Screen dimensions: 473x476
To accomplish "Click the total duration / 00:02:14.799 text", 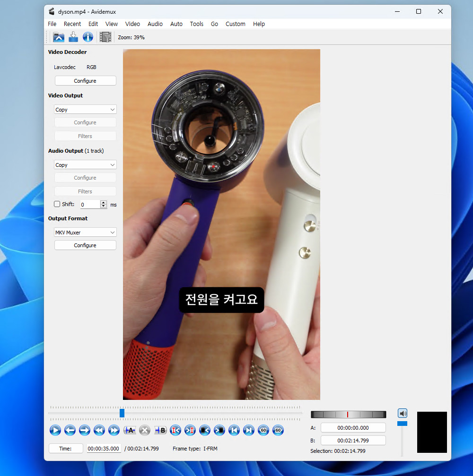I will pos(141,449).
